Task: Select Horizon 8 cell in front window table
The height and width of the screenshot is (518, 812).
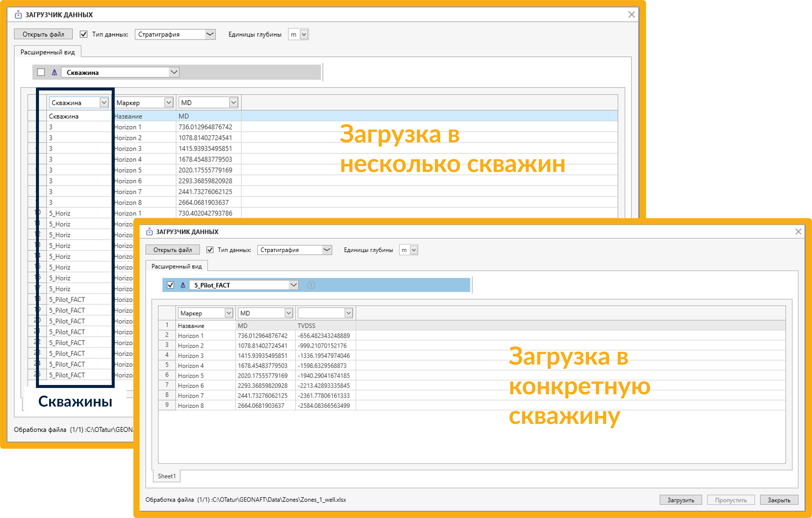Action: tap(206, 406)
